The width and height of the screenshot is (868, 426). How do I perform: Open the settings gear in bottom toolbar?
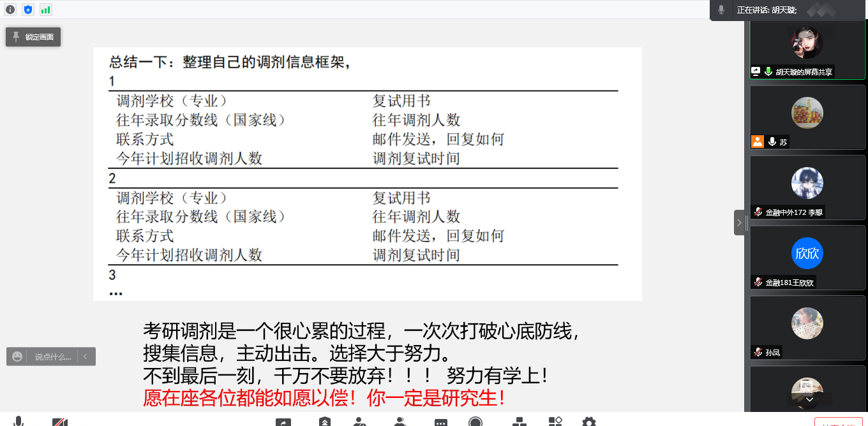[x=588, y=422]
